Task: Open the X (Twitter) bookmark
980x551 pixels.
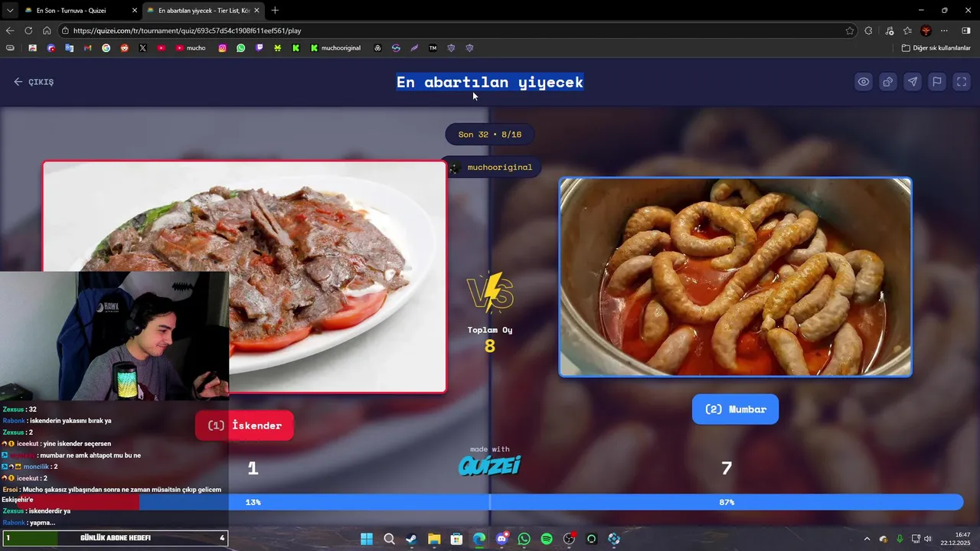Action: coord(142,47)
